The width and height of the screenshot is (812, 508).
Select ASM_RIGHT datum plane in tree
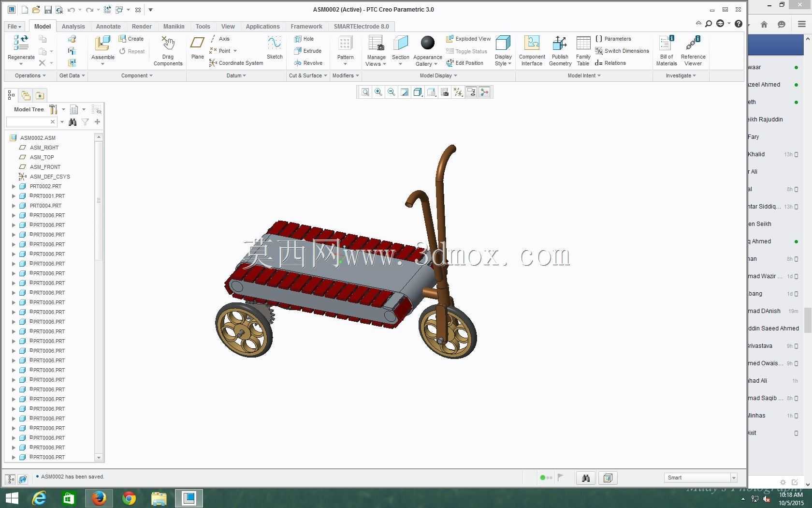44,148
